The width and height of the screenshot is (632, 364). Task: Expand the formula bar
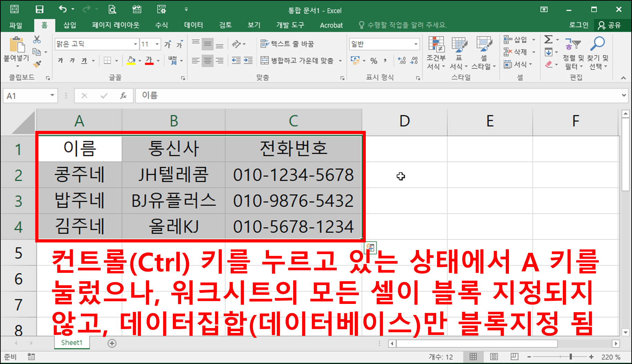point(624,95)
